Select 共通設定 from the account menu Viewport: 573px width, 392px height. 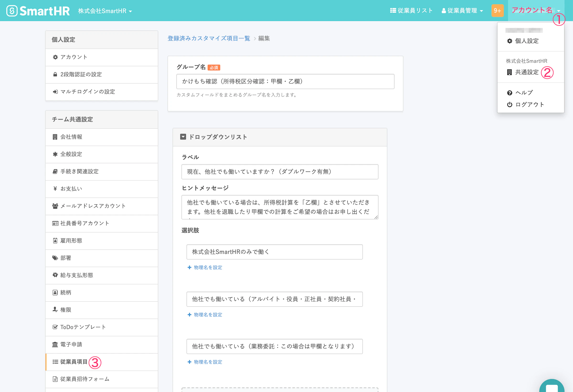[x=526, y=72]
